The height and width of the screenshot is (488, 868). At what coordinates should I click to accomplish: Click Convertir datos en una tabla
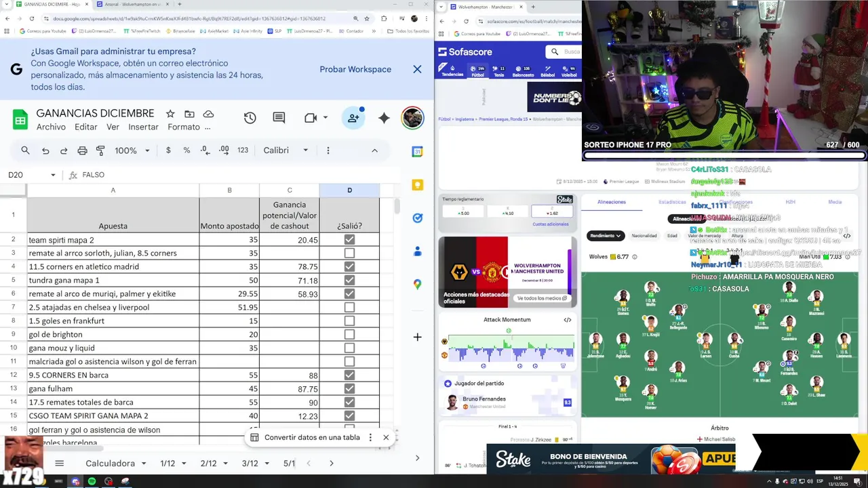pos(312,437)
